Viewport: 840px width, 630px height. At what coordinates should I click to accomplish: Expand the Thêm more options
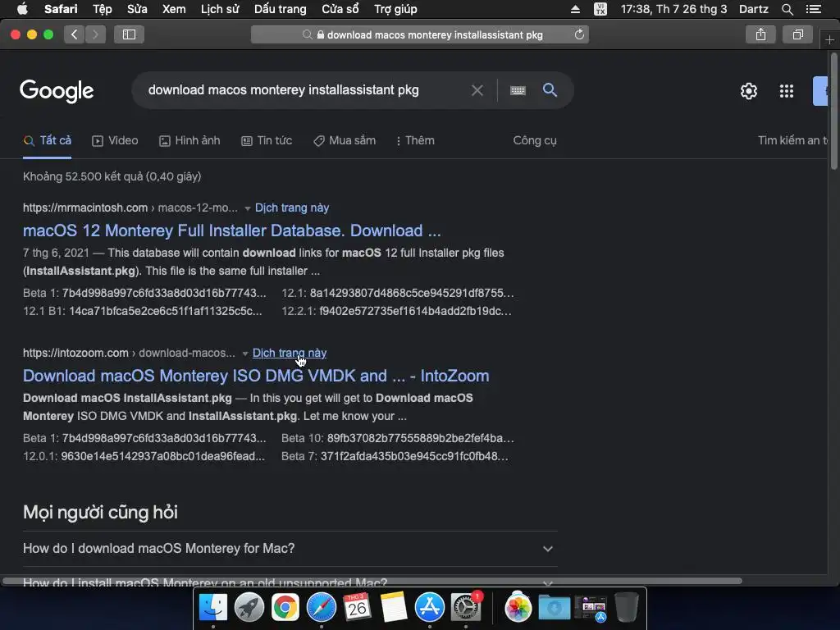pyautogui.click(x=415, y=141)
